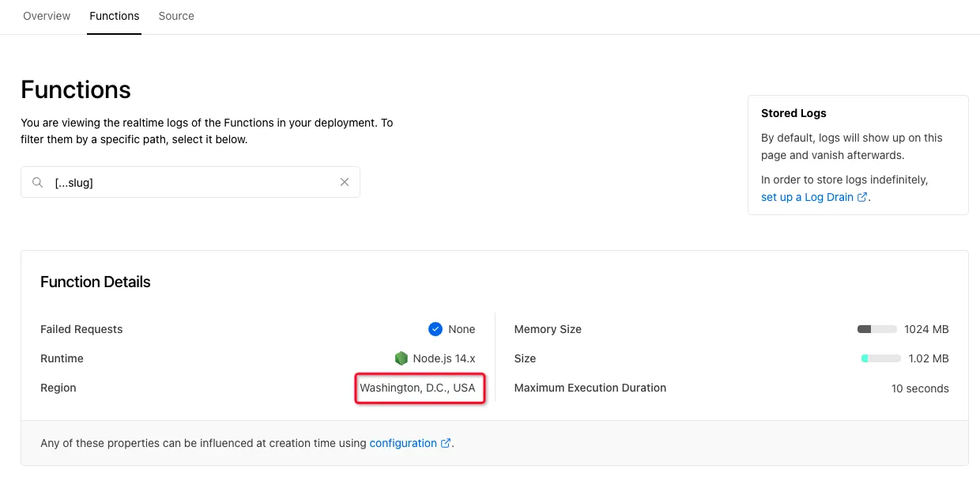
Task: Select the Functions tab
Action: coord(115,16)
